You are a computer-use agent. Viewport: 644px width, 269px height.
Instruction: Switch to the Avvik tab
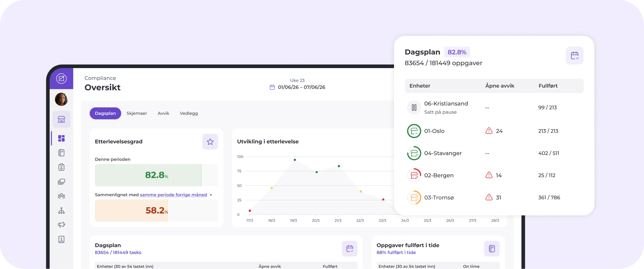164,113
